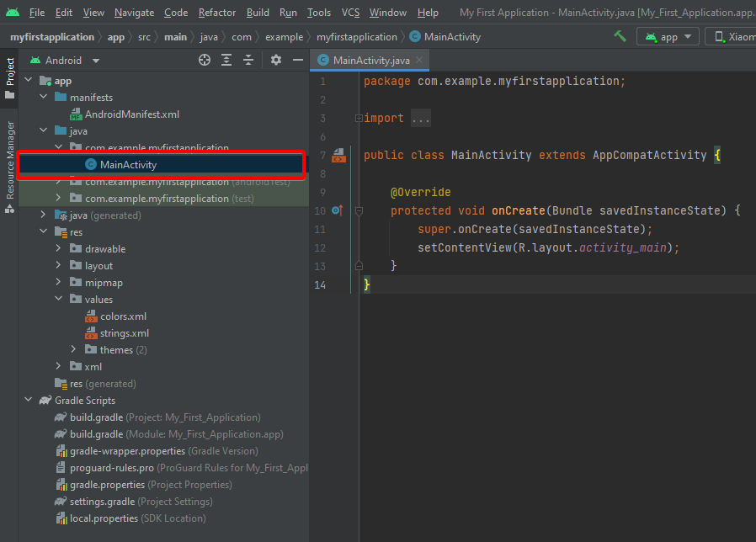Image resolution: width=756 pixels, height=542 pixels.
Task: Open the View menu
Action: point(93,13)
